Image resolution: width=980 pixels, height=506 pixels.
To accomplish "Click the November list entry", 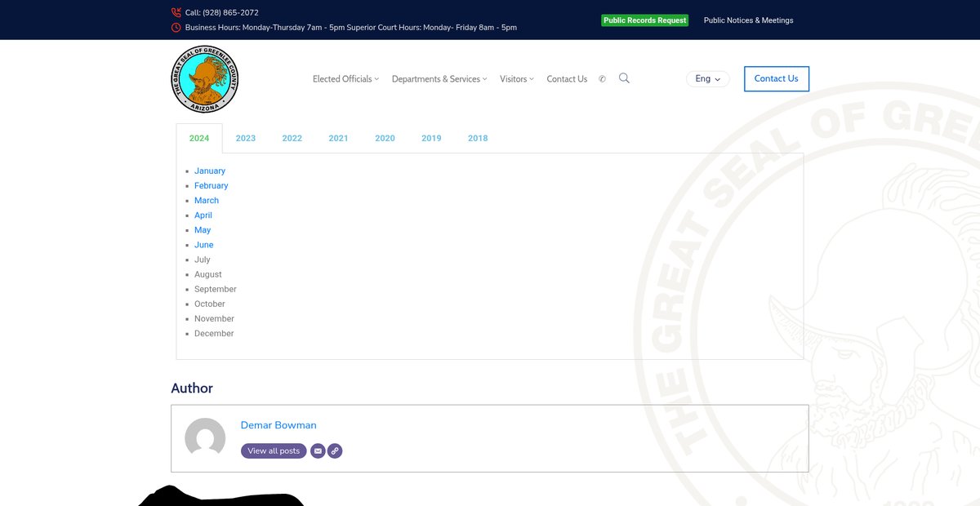I will click(214, 318).
